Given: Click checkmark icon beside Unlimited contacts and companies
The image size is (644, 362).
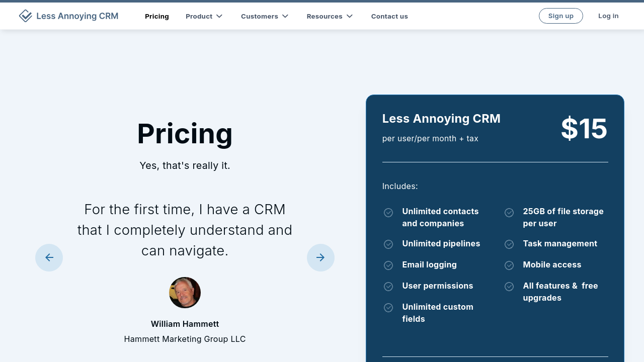Looking at the screenshot, I should pos(388,213).
